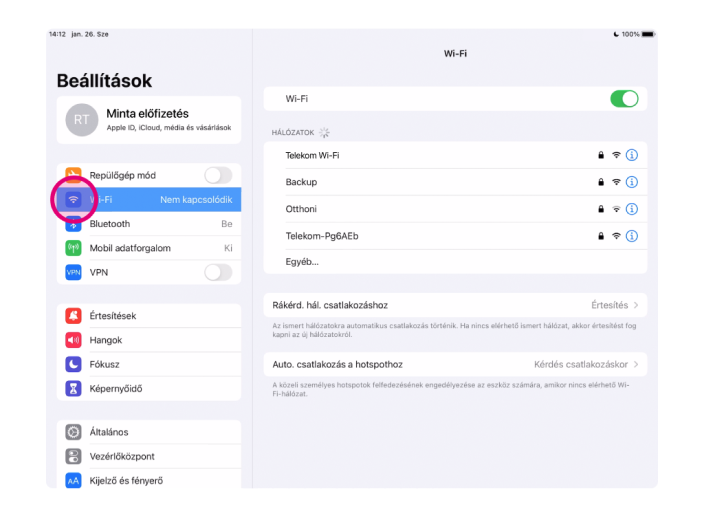Tap Egyéb… to add other network
The width and height of the screenshot is (704, 514).
pyautogui.click(x=302, y=262)
